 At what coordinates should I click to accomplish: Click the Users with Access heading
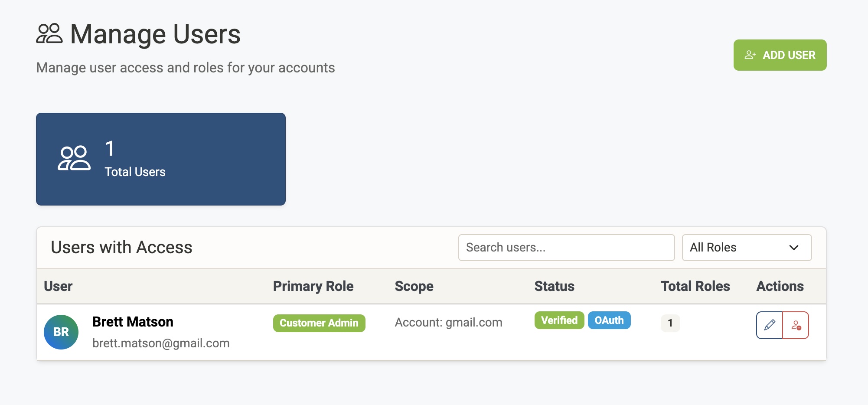coord(121,247)
